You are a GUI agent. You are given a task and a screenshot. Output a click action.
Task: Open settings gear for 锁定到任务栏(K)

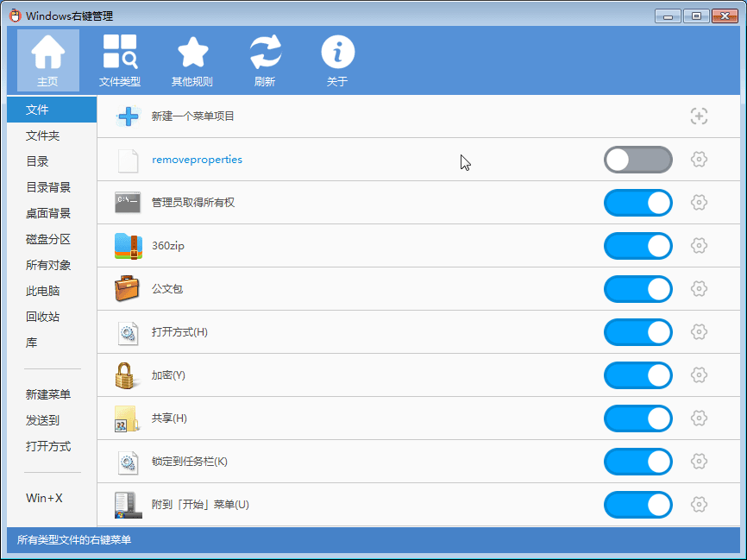pyautogui.click(x=699, y=462)
